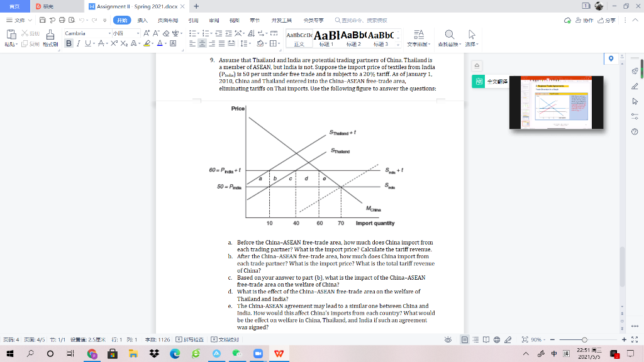Image resolution: width=644 pixels, height=362 pixels.
Task: Click the floating slide video thumbnail
Action: click(556, 102)
